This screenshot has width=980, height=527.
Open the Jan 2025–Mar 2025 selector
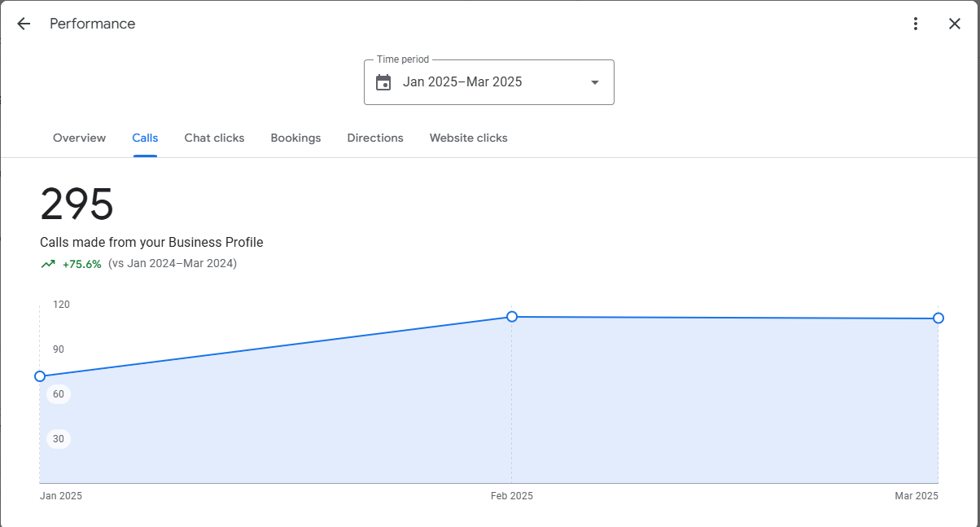489,82
